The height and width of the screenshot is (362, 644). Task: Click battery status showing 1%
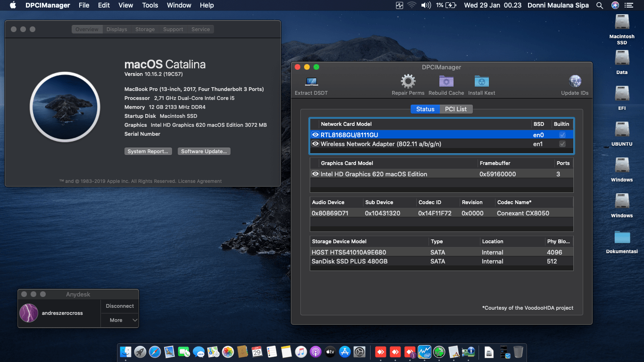pos(446,5)
